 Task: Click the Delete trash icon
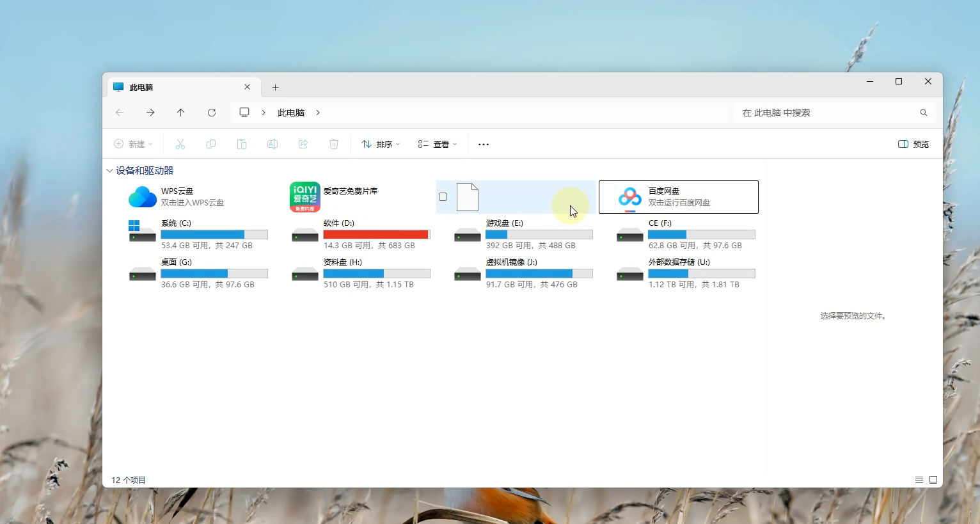pyautogui.click(x=334, y=145)
